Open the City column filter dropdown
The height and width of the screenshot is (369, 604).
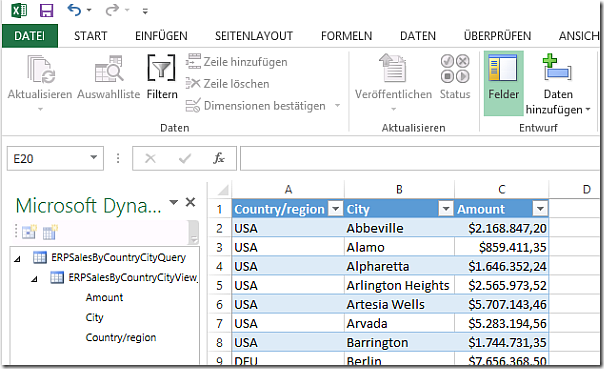(446, 209)
